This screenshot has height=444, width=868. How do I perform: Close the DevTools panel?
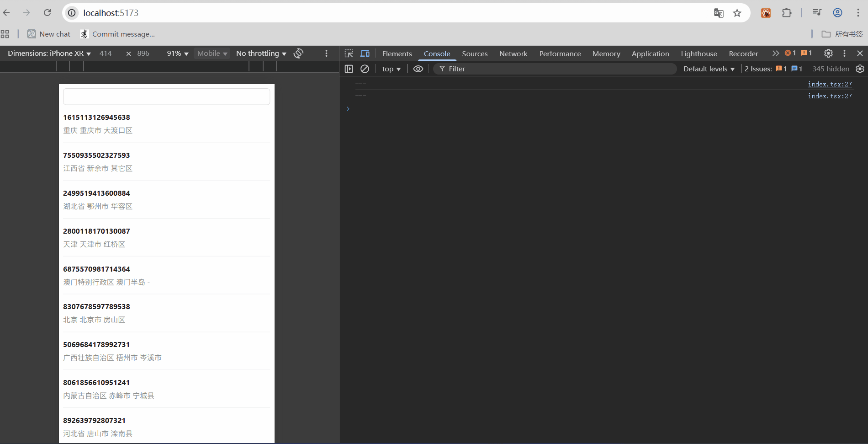[x=860, y=53]
